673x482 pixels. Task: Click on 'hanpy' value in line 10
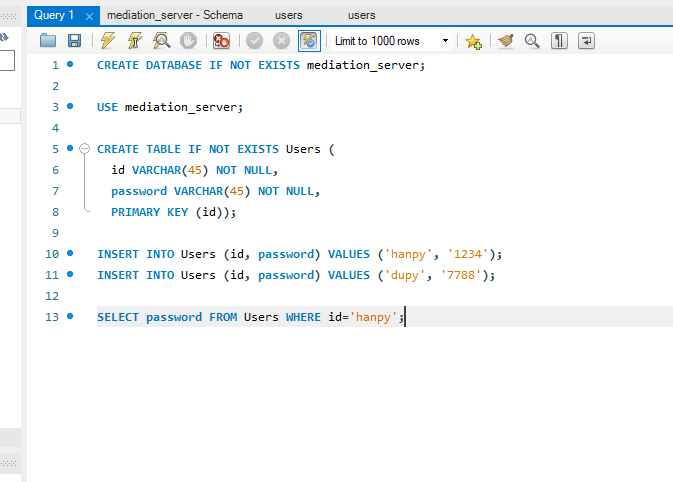pos(408,254)
